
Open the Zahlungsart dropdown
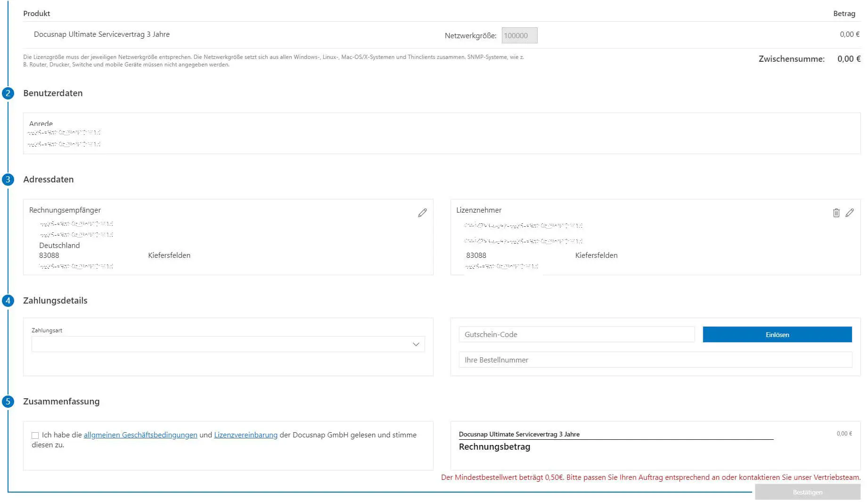coord(228,344)
